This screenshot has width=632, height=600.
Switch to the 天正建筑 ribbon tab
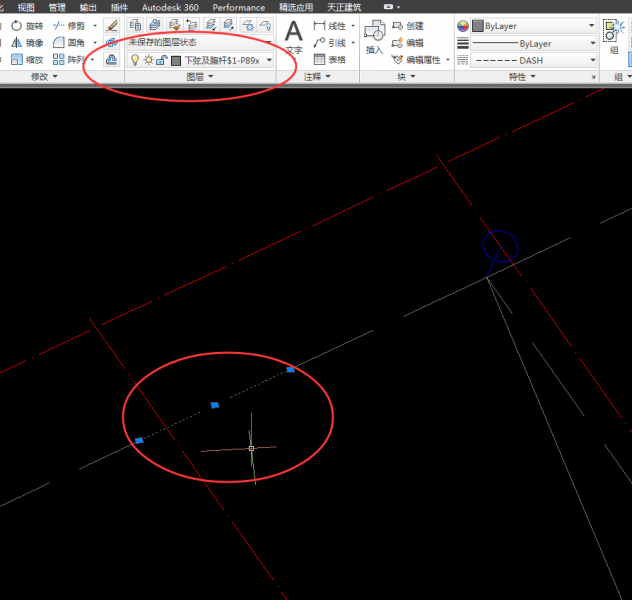[344, 7]
